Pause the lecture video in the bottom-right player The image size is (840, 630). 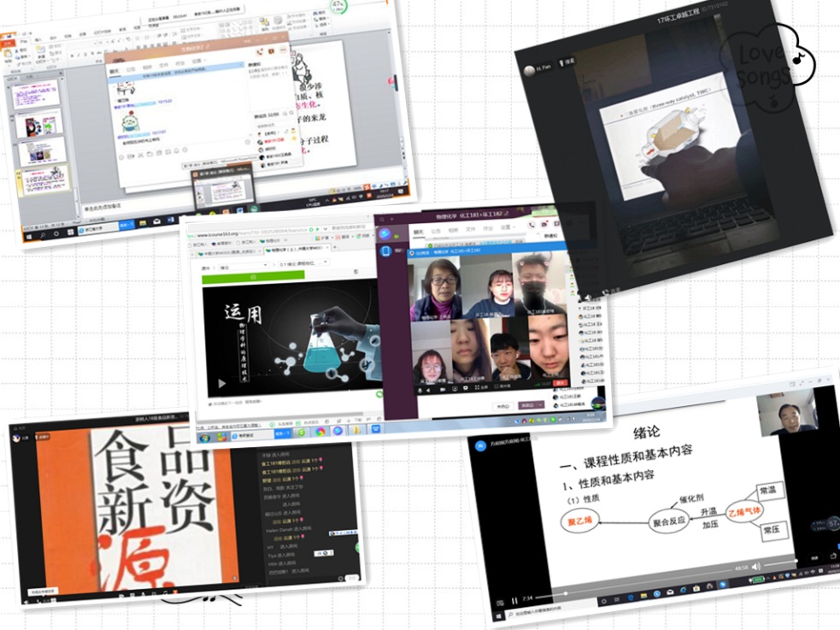pos(514,601)
